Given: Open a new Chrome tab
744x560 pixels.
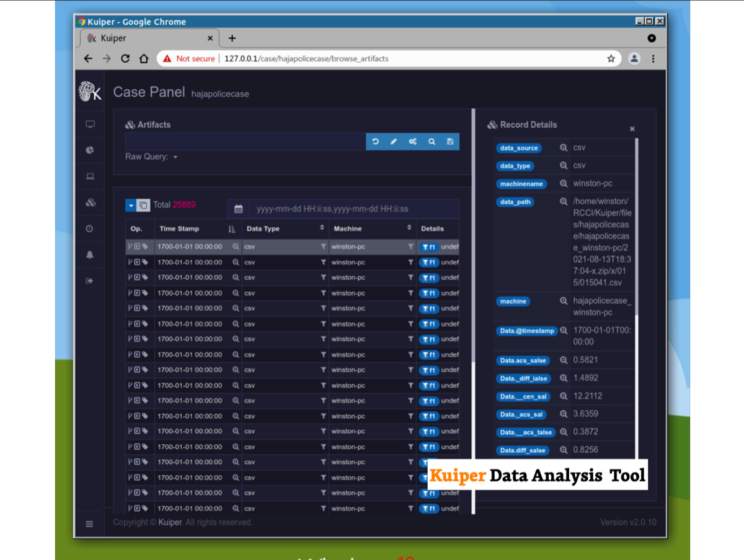Looking at the screenshot, I should (x=232, y=38).
